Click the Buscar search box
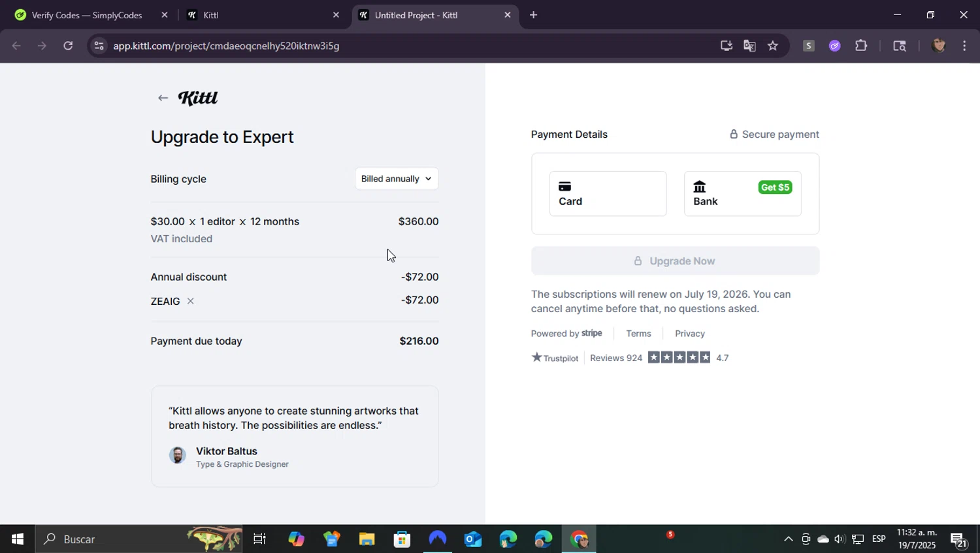 [139, 539]
